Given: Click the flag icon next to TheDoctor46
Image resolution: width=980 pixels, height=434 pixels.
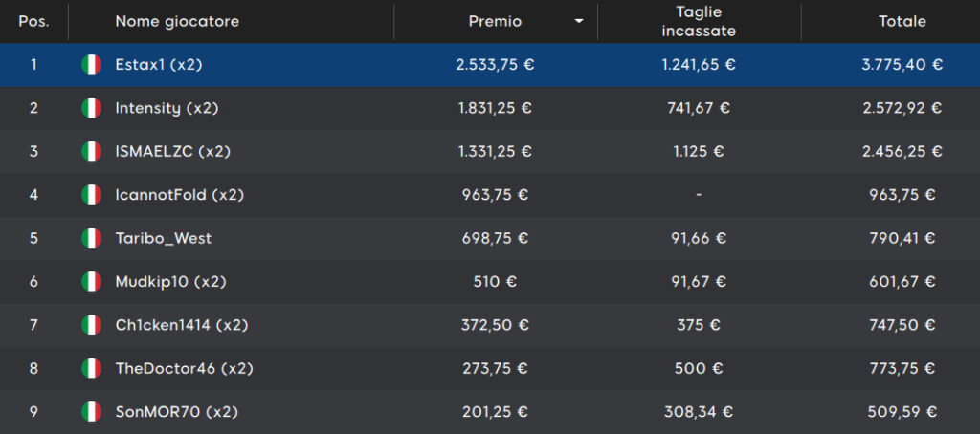Looking at the screenshot, I should pos(91,368).
